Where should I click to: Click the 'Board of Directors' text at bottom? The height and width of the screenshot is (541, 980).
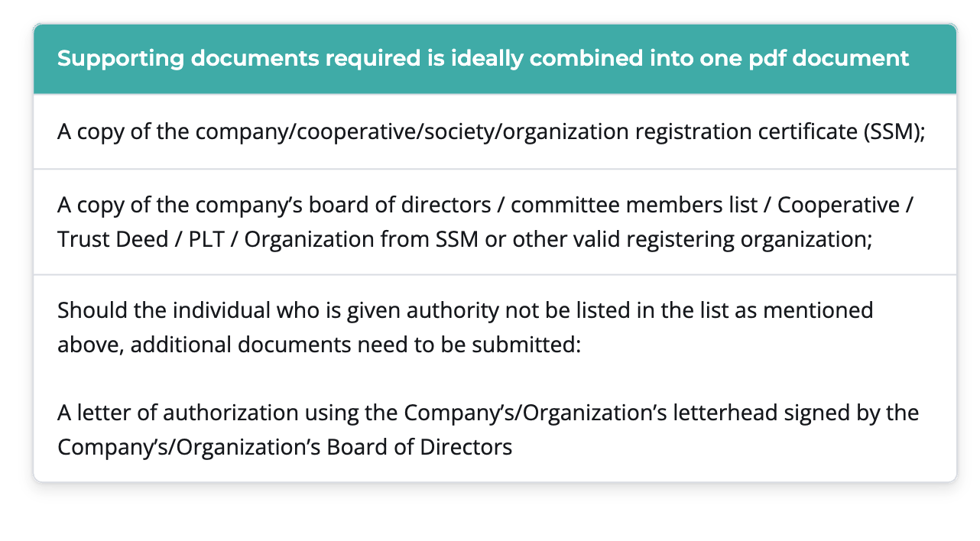[x=420, y=447]
